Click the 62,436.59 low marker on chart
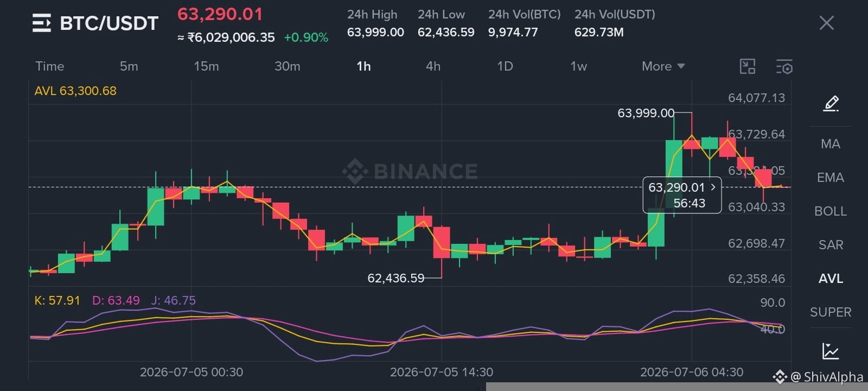This screenshot has width=868, height=391. pyautogui.click(x=395, y=278)
